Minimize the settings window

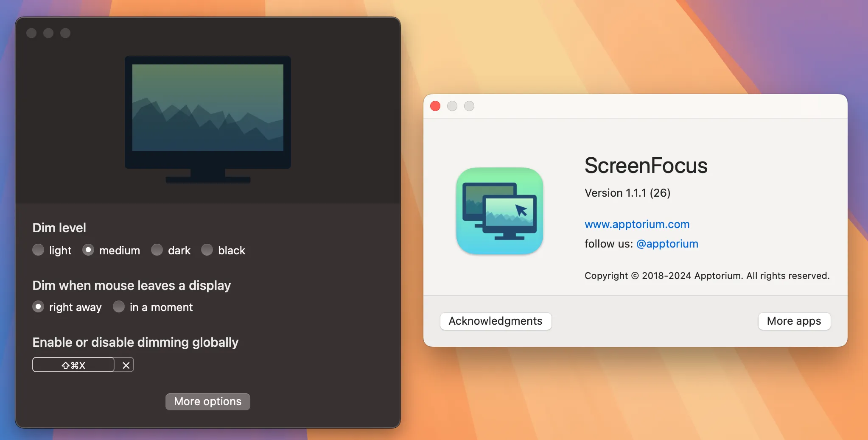pyautogui.click(x=48, y=33)
